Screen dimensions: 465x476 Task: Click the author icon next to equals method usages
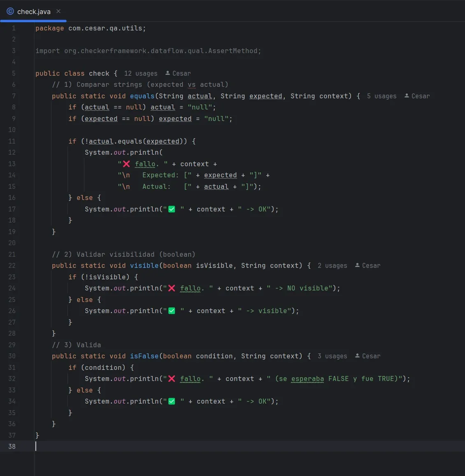(x=407, y=96)
